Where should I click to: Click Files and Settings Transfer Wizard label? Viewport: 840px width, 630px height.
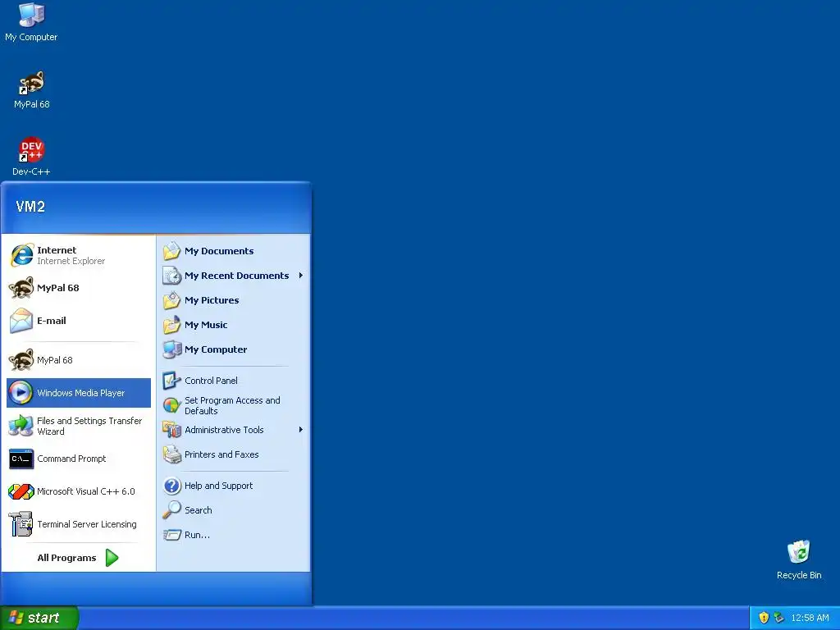coord(89,426)
